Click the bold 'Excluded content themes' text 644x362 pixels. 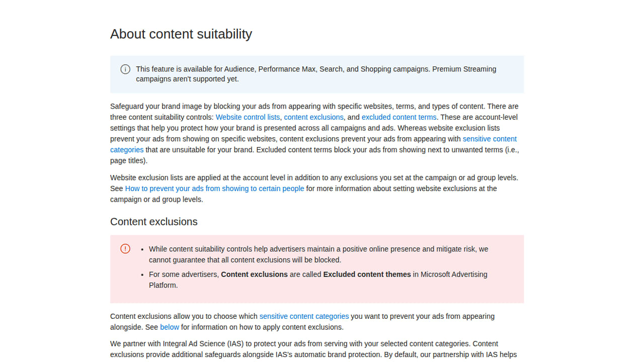coord(367,275)
